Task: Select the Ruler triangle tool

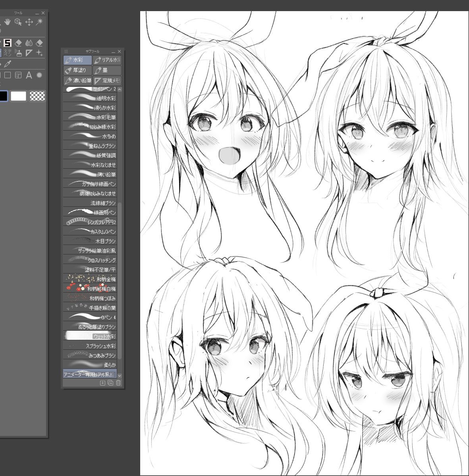Action: [x=29, y=53]
